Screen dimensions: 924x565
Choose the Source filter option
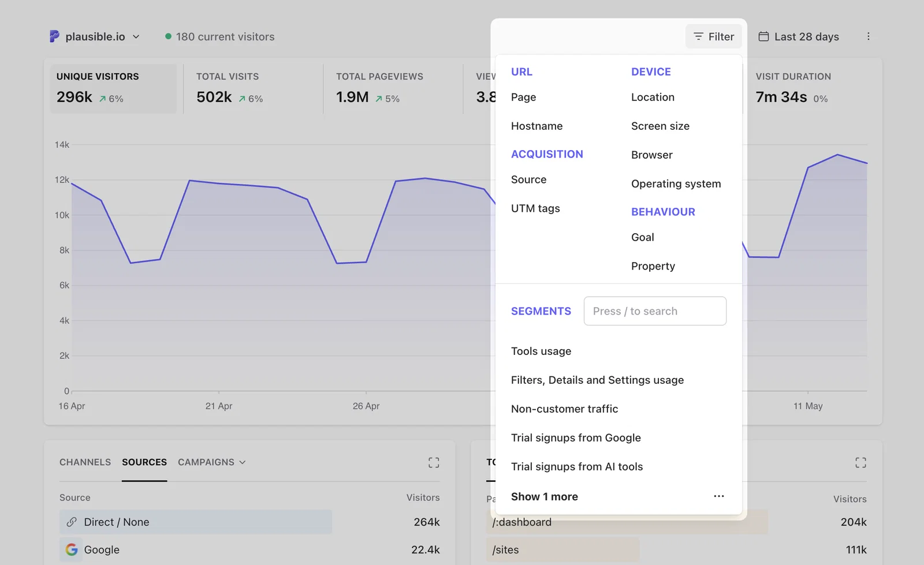tap(529, 179)
